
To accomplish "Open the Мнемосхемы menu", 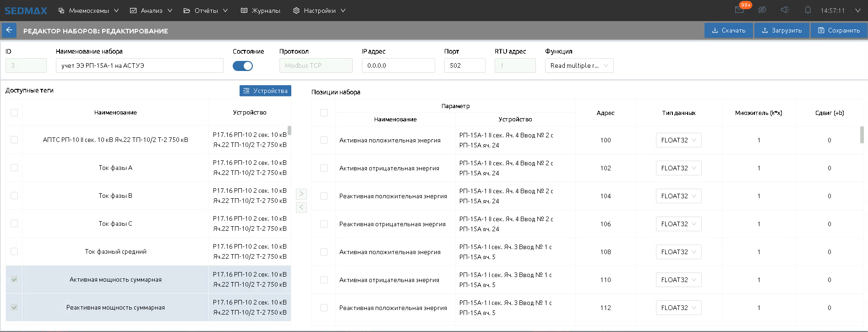I will tap(88, 11).
